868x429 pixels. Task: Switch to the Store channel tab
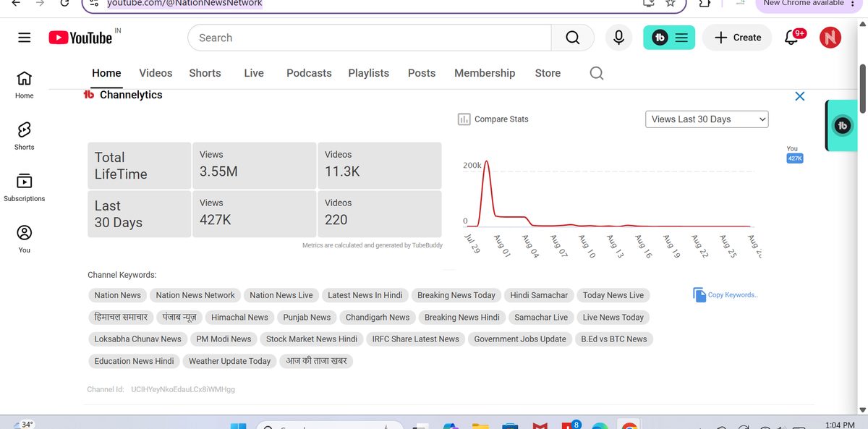coord(548,73)
